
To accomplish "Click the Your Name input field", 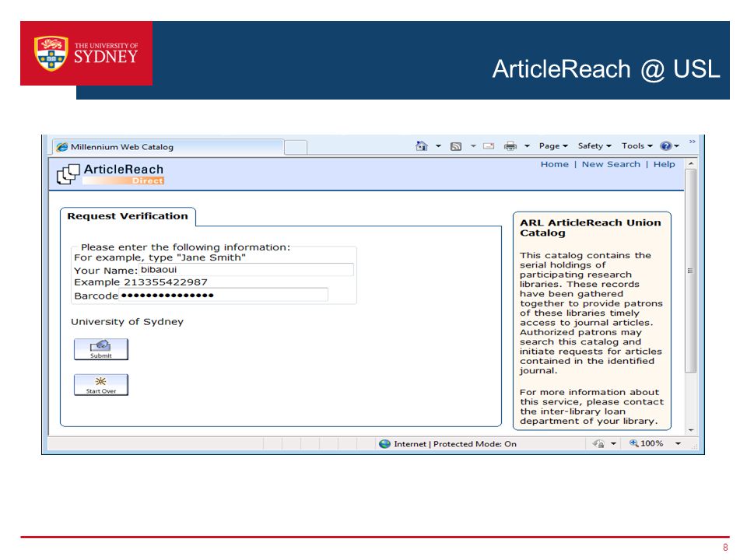I will click(x=247, y=270).
